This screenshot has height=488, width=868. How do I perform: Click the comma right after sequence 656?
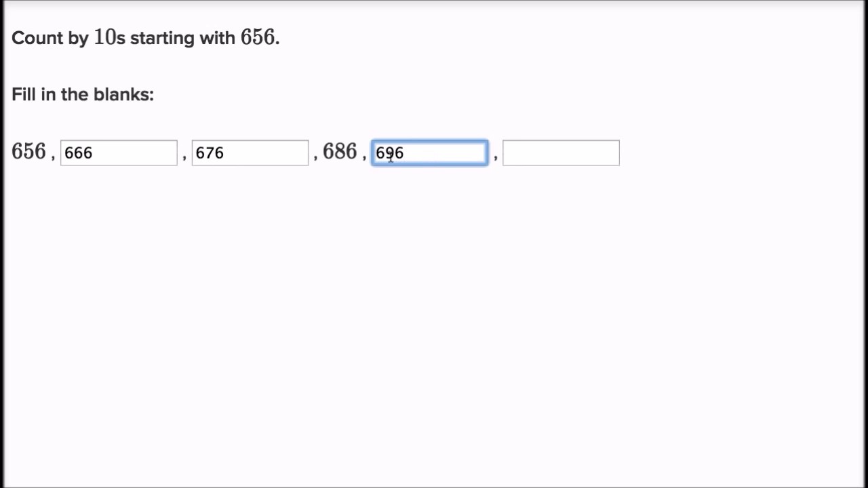[53, 157]
